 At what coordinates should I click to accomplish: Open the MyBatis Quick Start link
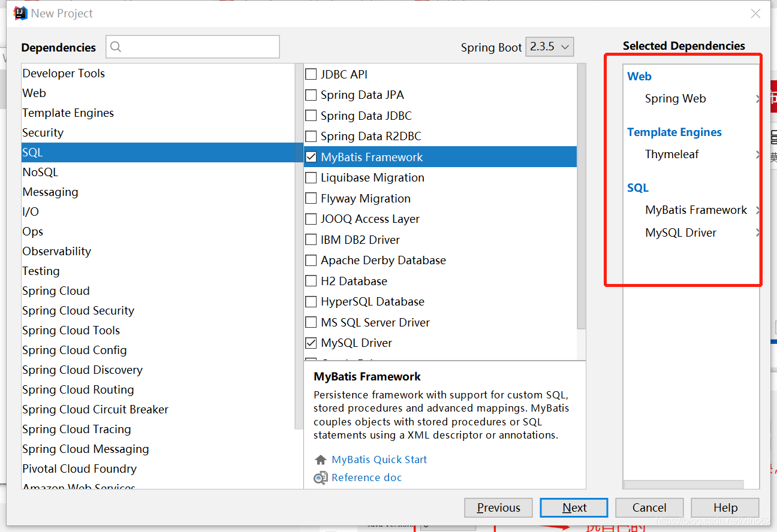point(380,460)
